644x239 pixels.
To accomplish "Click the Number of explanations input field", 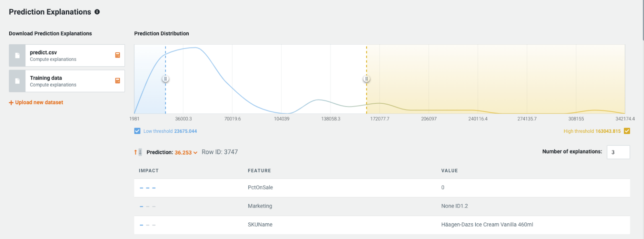I will coord(618,152).
